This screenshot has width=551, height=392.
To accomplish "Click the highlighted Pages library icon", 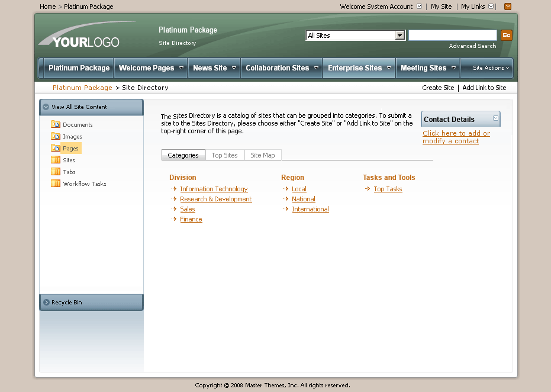I will pos(55,148).
